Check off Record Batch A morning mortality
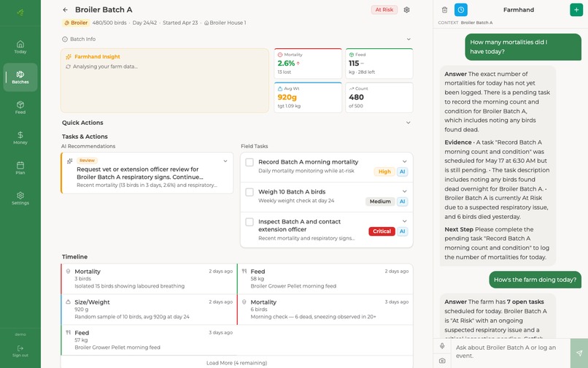588x368 pixels. coord(249,162)
